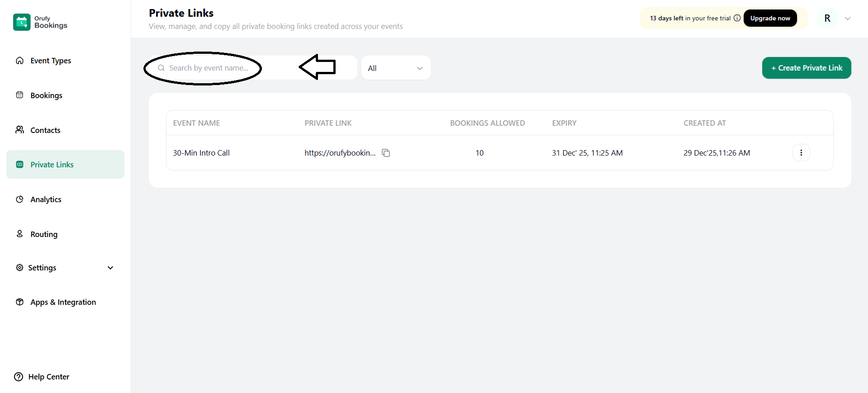Click the Routing person icon
Screen dimensions: 868x393
point(19,234)
